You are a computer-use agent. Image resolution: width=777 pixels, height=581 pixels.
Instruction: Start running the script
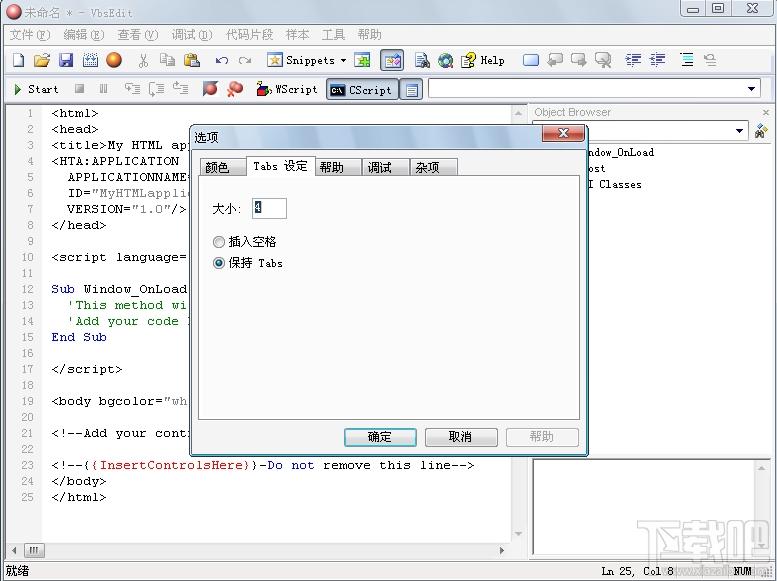click(x=36, y=89)
